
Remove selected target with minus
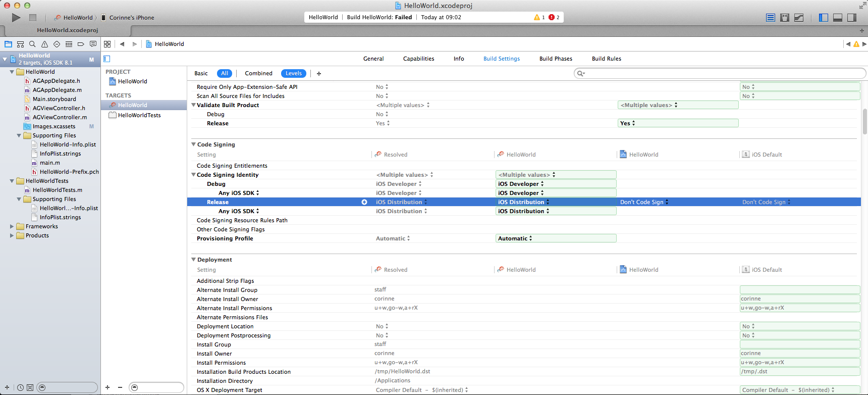(x=120, y=387)
